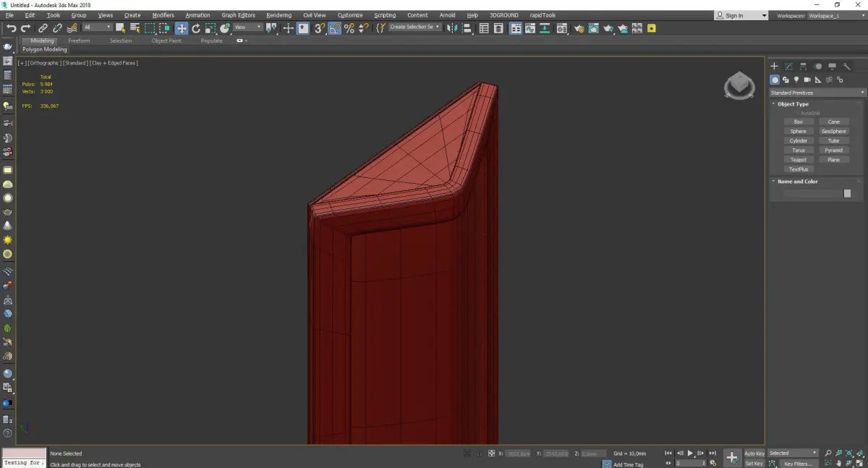Screen dimensions: 868x468
Task: Toggle the Ribbon display icon
Action: (516, 28)
